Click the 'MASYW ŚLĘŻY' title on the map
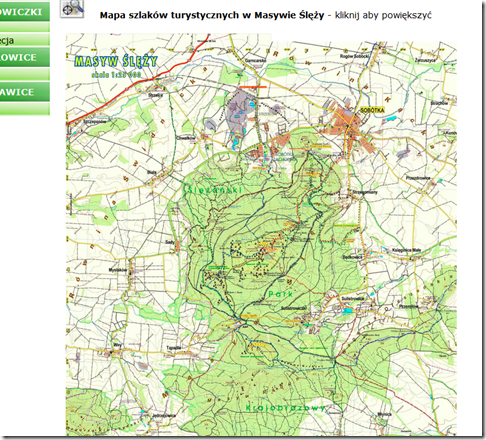 pos(116,61)
